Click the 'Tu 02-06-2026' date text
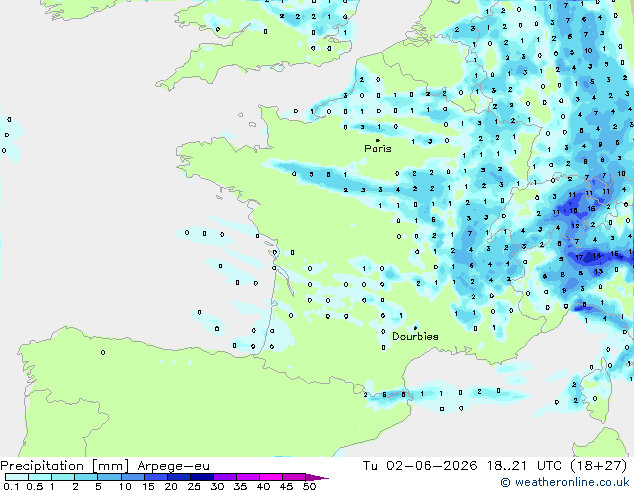Screen dimensions: 634x490 (420, 466)
